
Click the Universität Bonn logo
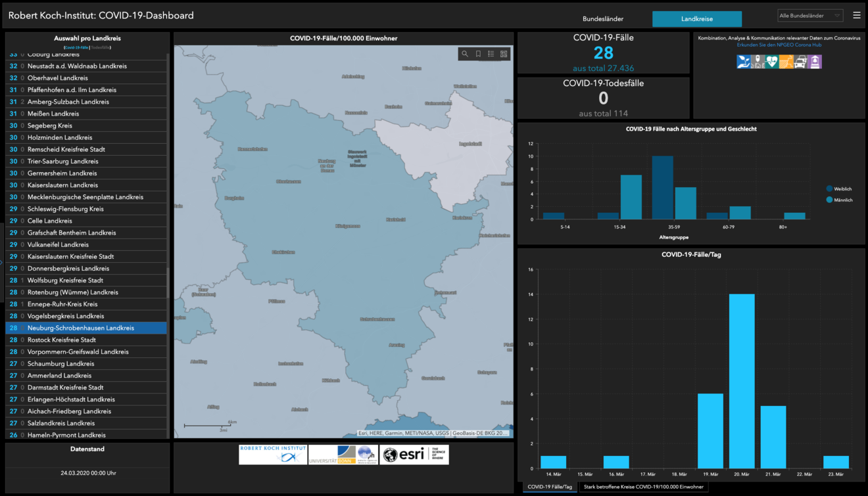click(x=343, y=455)
